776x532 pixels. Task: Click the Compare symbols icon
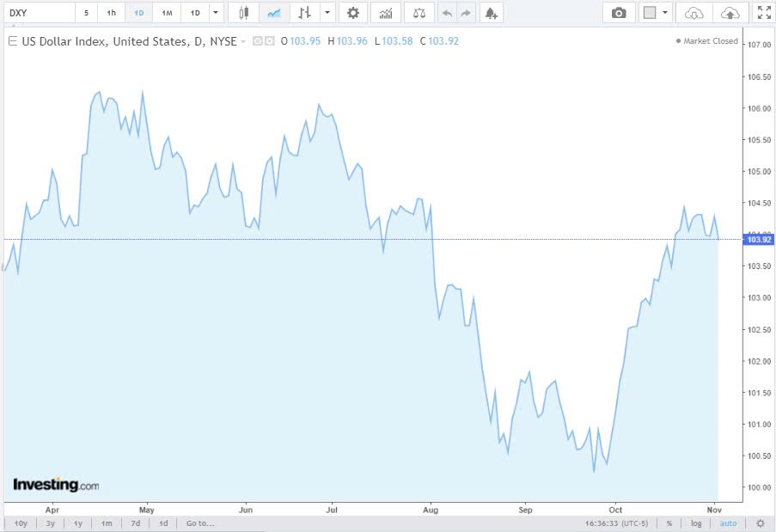pyautogui.click(x=419, y=12)
